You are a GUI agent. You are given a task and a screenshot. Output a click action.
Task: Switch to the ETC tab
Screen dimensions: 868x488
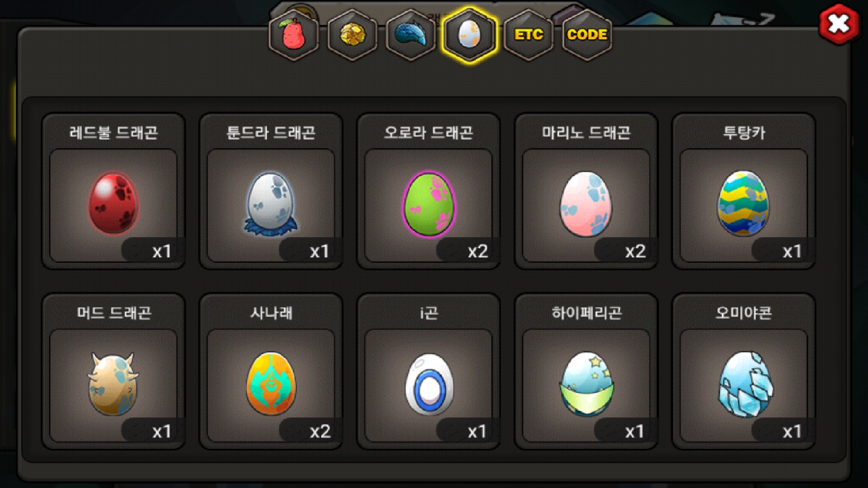point(528,35)
